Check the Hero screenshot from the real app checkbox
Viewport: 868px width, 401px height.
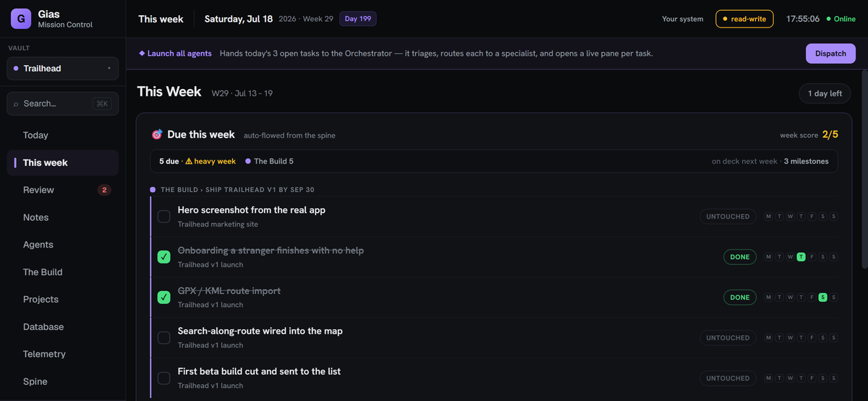coord(164,216)
